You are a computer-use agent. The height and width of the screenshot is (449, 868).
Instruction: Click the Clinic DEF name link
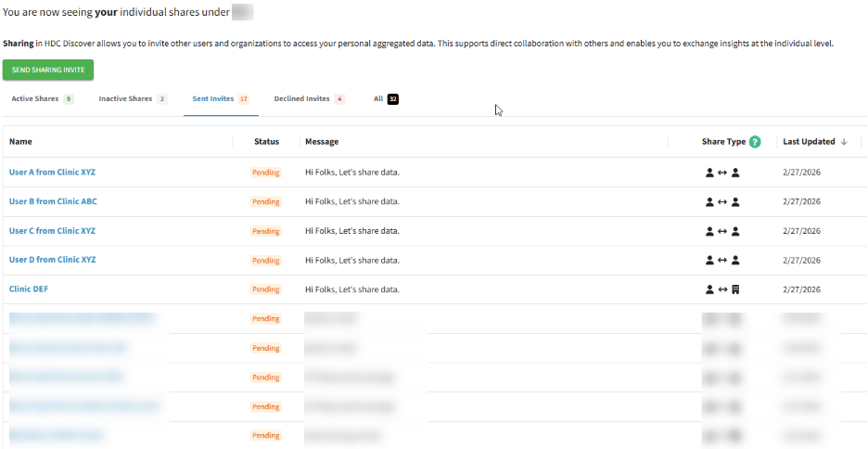tap(29, 289)
